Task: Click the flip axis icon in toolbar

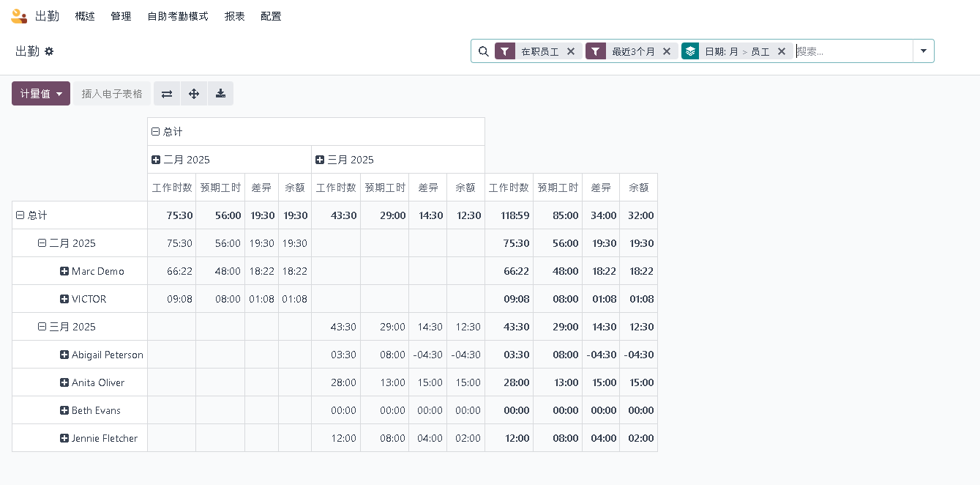Action: pyautogui.click(x=167, y=94)
